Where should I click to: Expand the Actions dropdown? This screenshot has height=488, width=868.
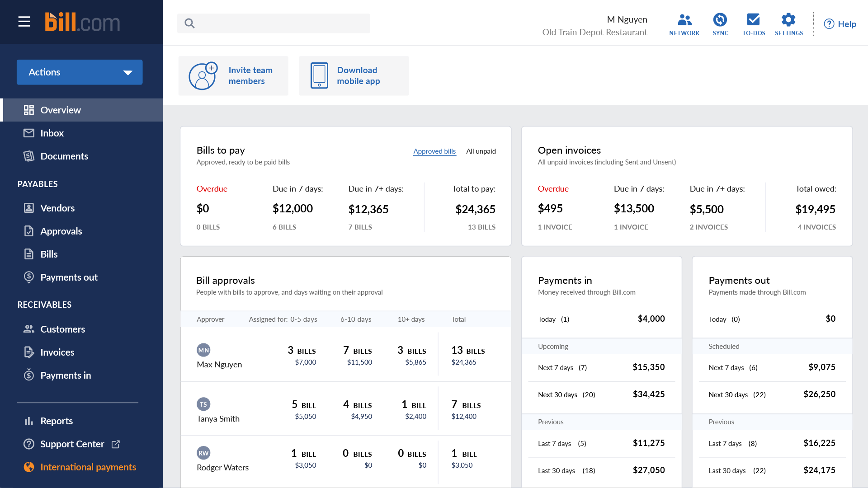click(80, 72)
